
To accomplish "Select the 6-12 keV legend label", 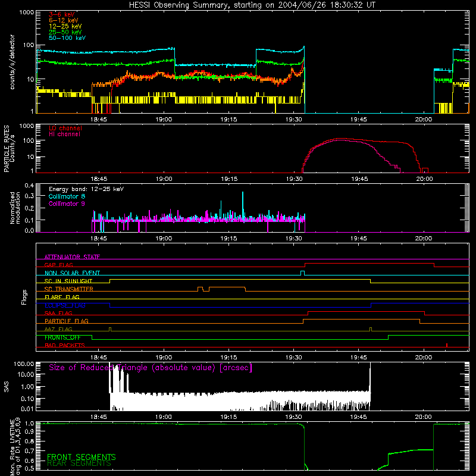I will 64,20.
